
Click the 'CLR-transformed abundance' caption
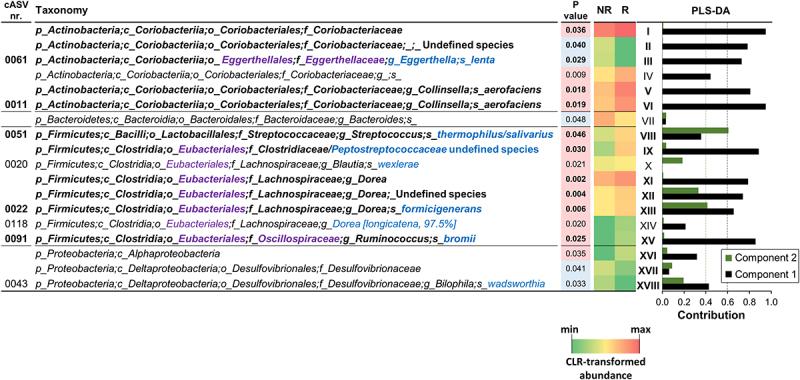(x=606, y=369)
